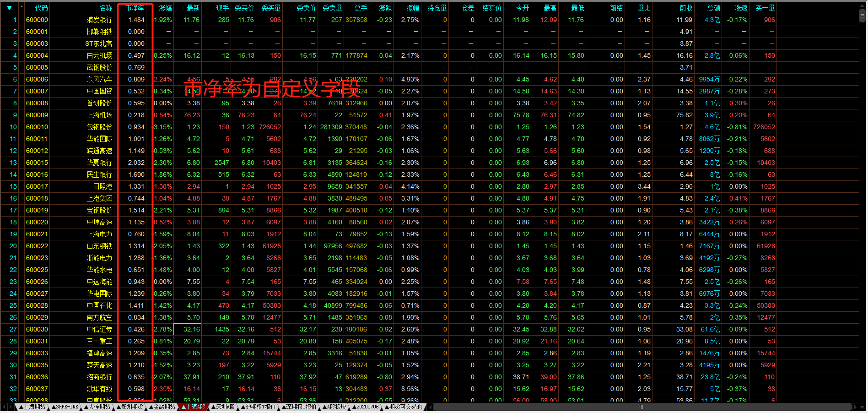Switch to the 大连期货 tab
868x413 pixels.
(x=97, y=407)
